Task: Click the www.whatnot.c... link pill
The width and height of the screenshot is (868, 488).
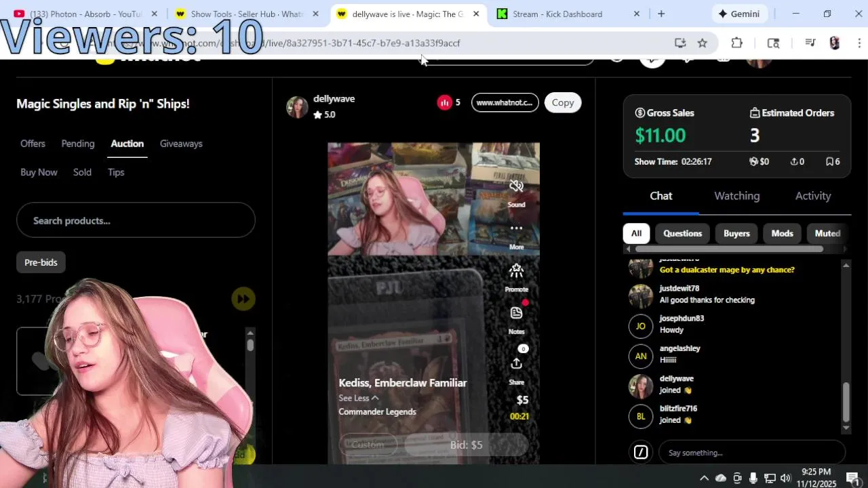Action: 505,102
